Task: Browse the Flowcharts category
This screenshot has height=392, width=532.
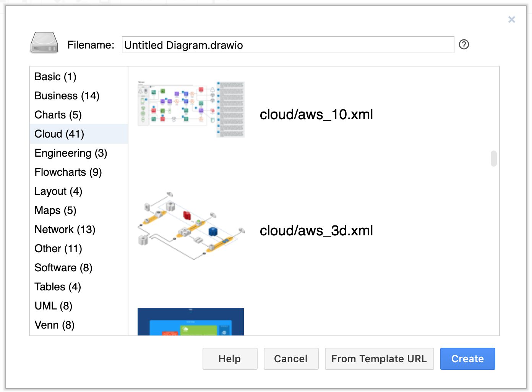Action: (x=68, y=172)
